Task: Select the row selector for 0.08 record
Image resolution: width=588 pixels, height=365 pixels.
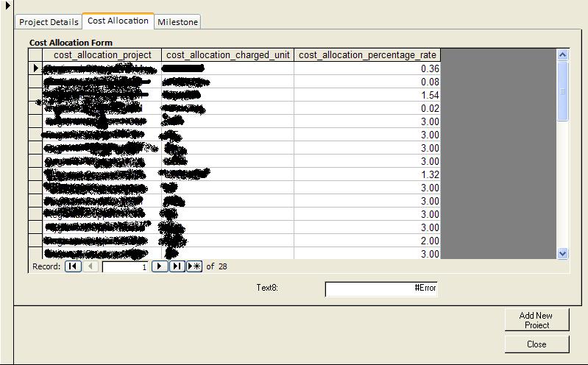Action: tap(35, 82)
